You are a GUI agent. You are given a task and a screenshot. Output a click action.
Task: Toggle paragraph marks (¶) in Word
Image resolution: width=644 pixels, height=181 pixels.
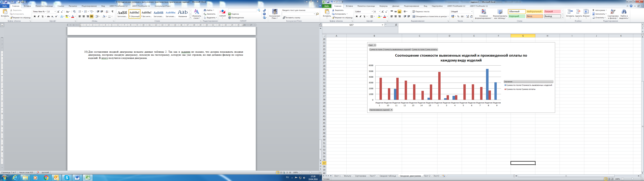coord(113,12)
